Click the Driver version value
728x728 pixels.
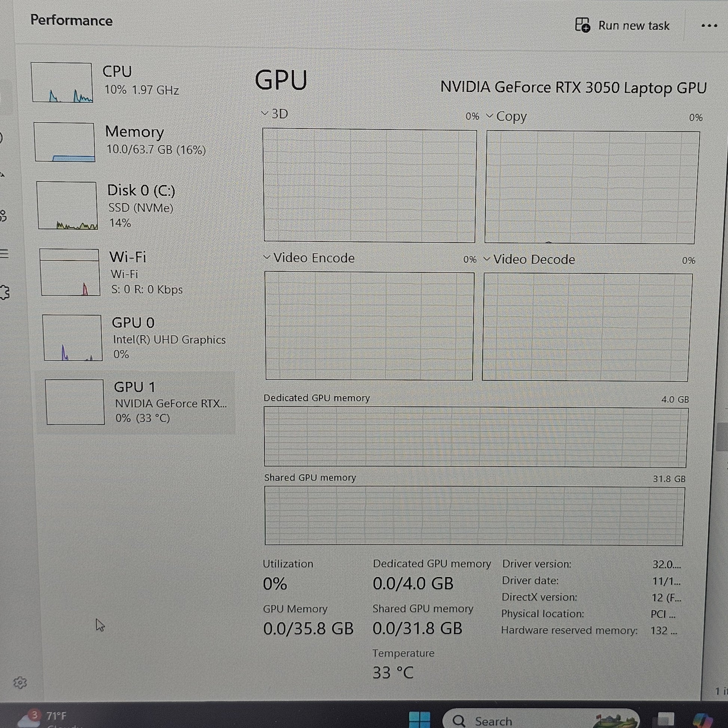click(666, 564)
